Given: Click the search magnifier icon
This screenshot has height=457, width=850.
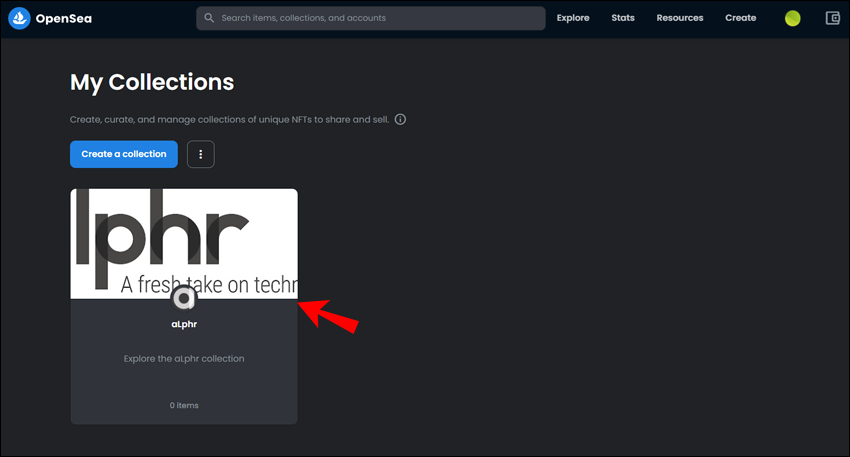Looking at the screenshot, I should (209, 18).
